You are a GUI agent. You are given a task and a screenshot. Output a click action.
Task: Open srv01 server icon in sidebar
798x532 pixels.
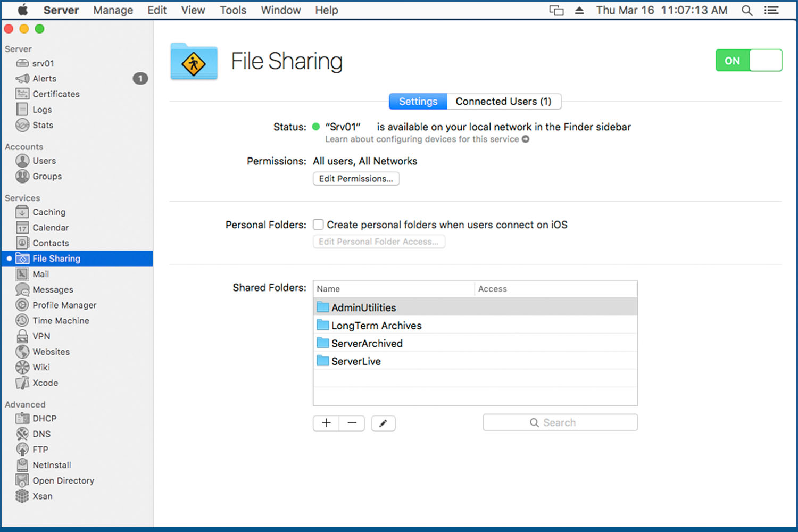22,63
